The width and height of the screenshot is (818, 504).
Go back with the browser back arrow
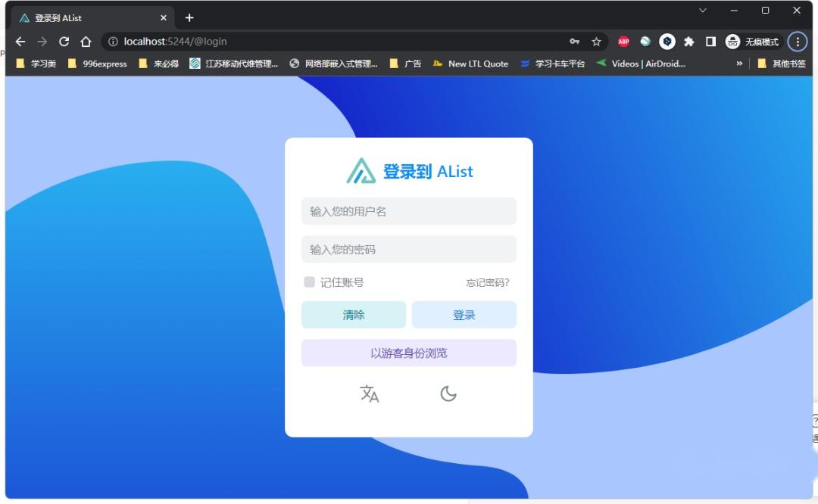[20, 42]
